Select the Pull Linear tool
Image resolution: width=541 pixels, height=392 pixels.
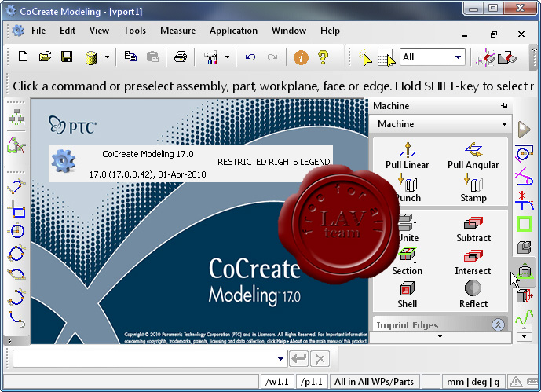408,156
